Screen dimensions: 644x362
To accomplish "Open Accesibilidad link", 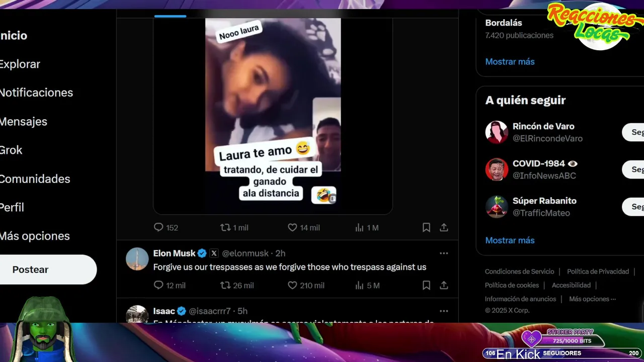I will pos(571,285).
